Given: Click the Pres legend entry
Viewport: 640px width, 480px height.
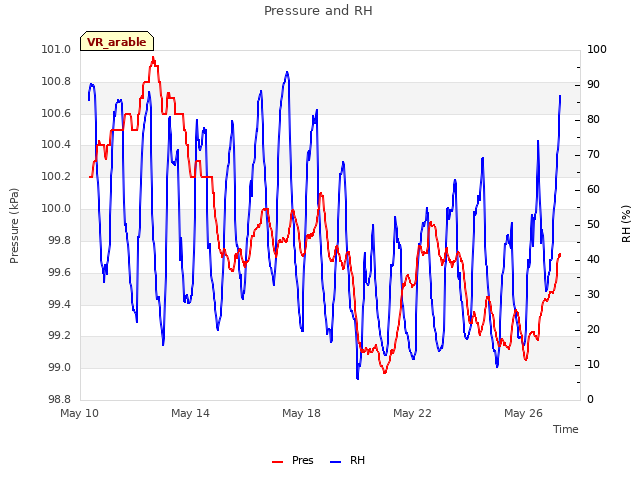Looking at the screenshot, I should point(293,460).
